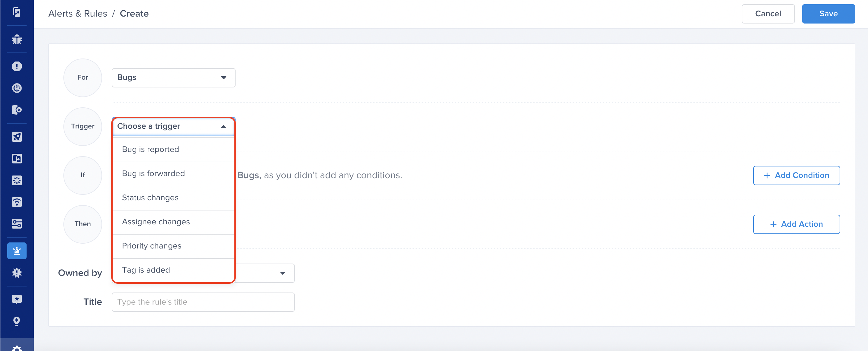Open Settings gear in sidebar

click(17, 348)
